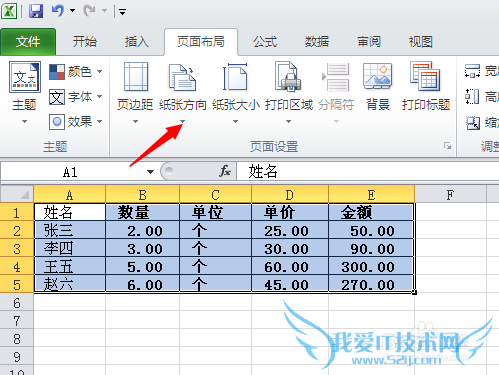This screenshot has height=375, width=499.
Task: Switch to the 视图 tab
Action: tap(421, 42)
